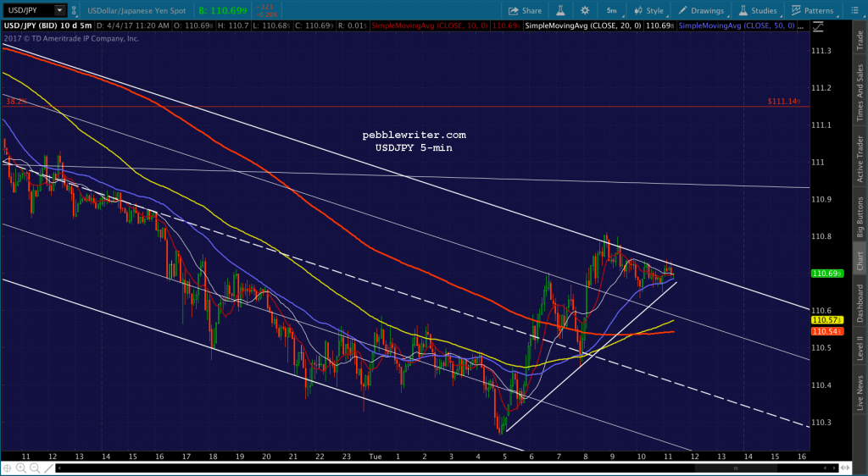Click the green 110.699 current price tag
868x476 pixels.
[827, 274]
